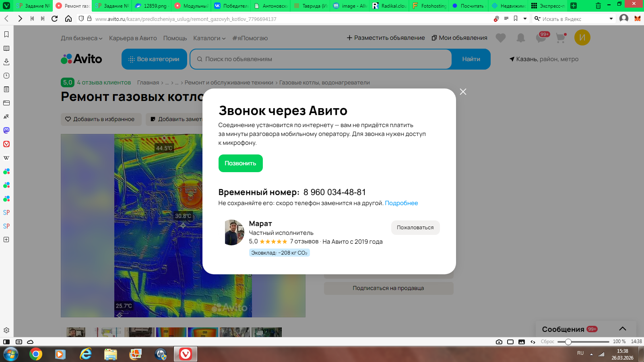Toggle the side panel visibility

point(6,342)
